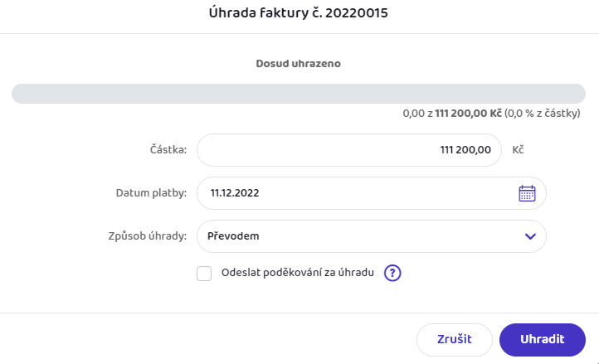Click the 'Převodem' selected option text
599x364 pixels.
(233, 236)
